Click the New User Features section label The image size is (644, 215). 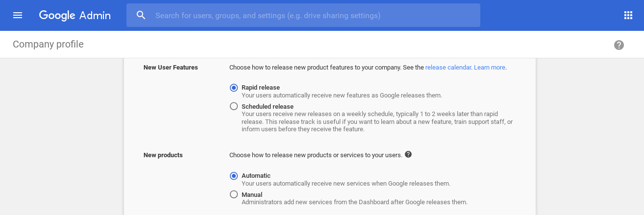pyautogui.click(x=171, y=68)
